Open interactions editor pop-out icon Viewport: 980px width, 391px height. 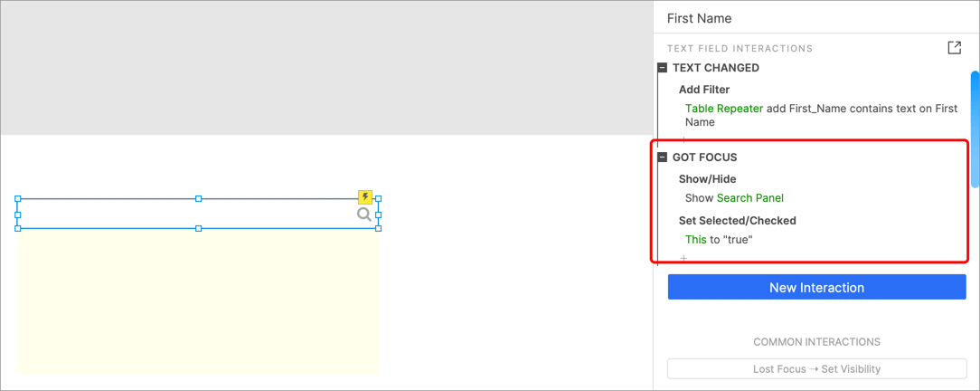955,48
